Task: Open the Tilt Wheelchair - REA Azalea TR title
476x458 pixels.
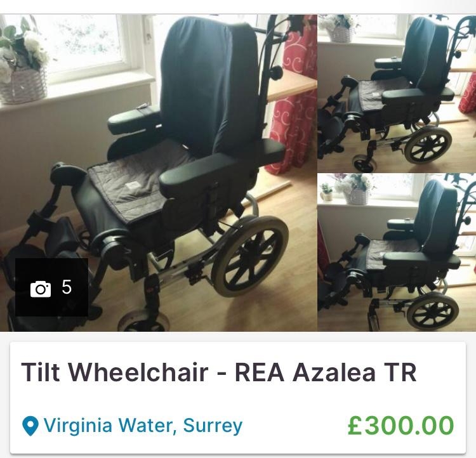Action: 219,372
